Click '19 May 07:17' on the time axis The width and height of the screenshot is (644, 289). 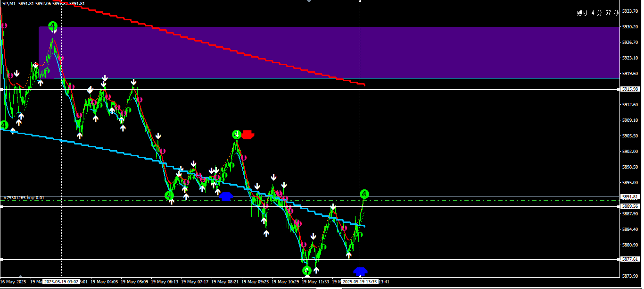coord(195,282)
